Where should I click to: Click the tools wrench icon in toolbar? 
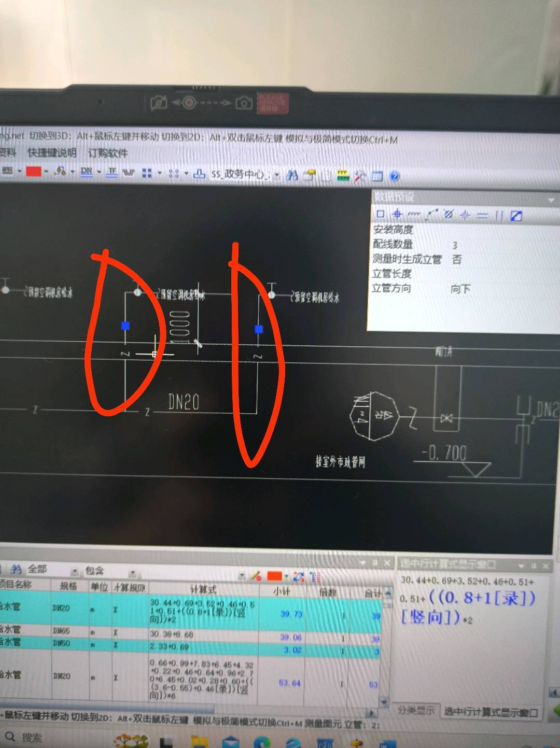click(x=360, y=176)
